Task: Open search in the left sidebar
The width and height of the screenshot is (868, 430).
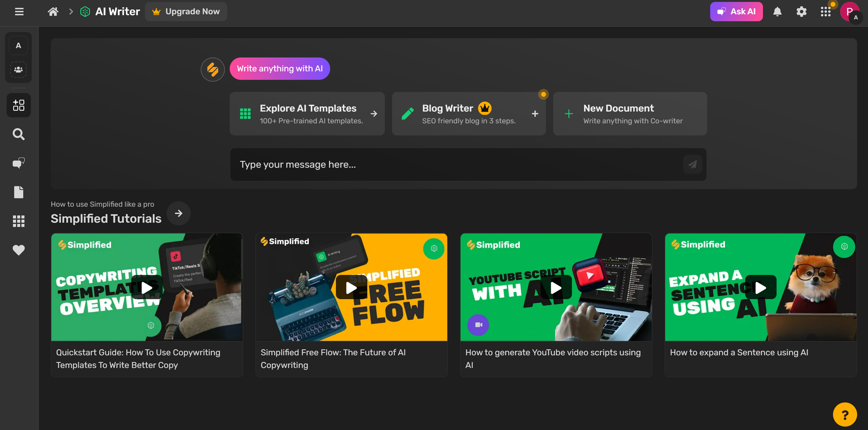Action: coord(19,134)
